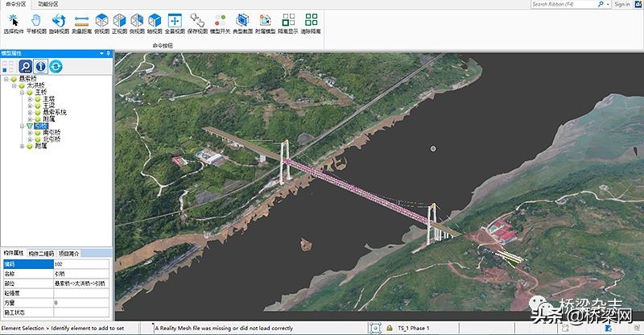Toggle the 模型开关 model switch
The width and height of the screenshot is (644, 335).
tap(220, 20)
